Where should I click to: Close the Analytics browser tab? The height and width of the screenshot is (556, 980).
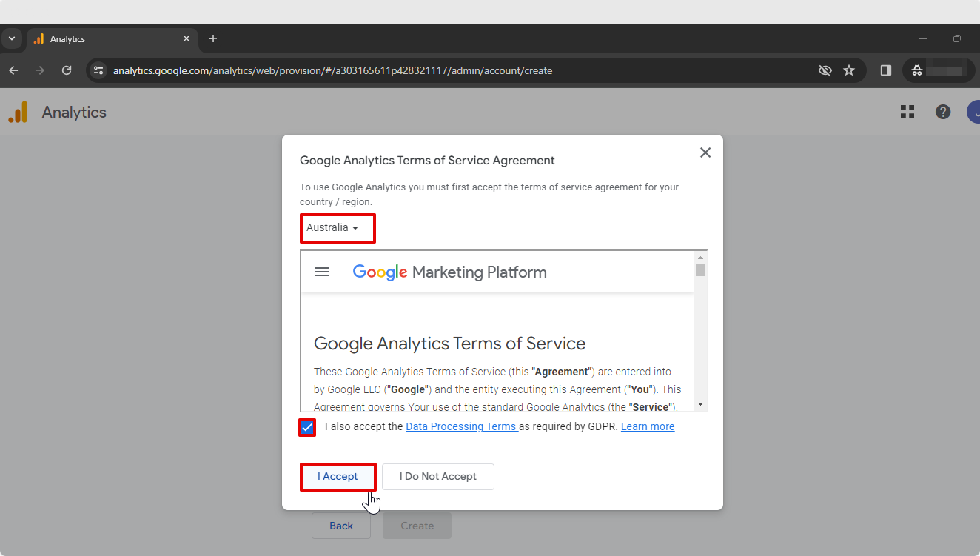187,38
